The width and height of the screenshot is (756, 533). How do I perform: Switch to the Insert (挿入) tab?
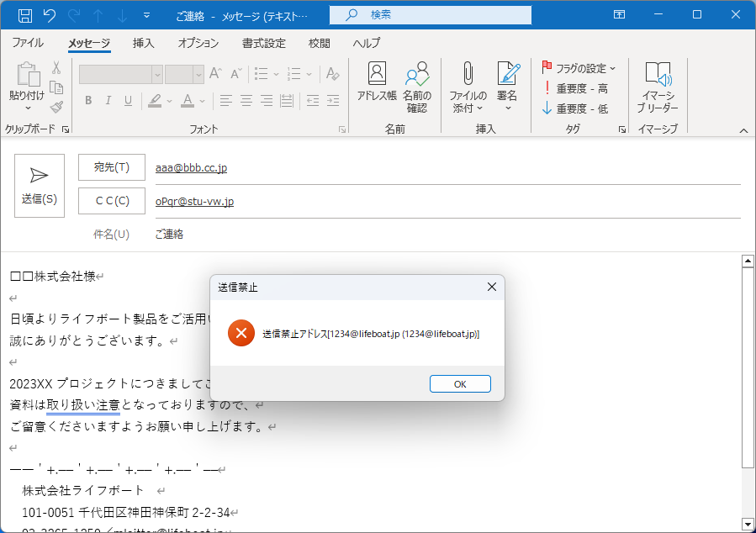(143, 43)
